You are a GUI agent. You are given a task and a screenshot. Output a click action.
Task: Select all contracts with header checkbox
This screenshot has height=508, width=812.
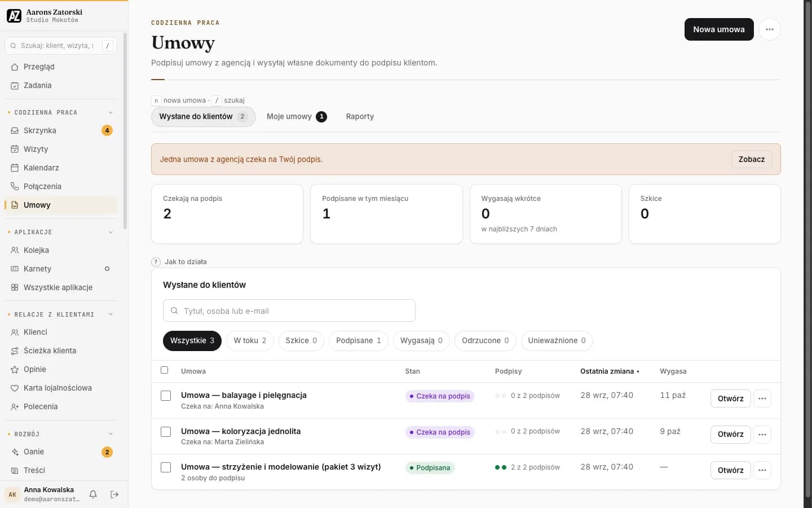coord(165,370)
